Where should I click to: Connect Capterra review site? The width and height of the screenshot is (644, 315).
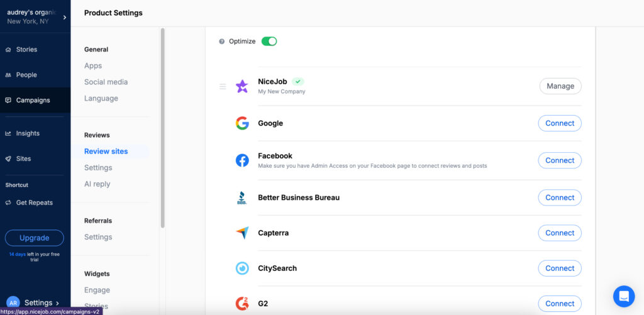560,233
